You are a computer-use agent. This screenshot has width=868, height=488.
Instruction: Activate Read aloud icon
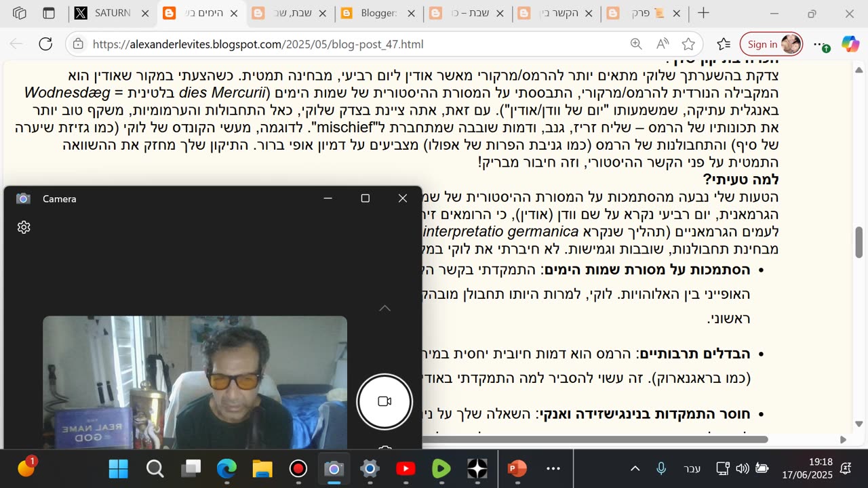(x=663, y=44)
